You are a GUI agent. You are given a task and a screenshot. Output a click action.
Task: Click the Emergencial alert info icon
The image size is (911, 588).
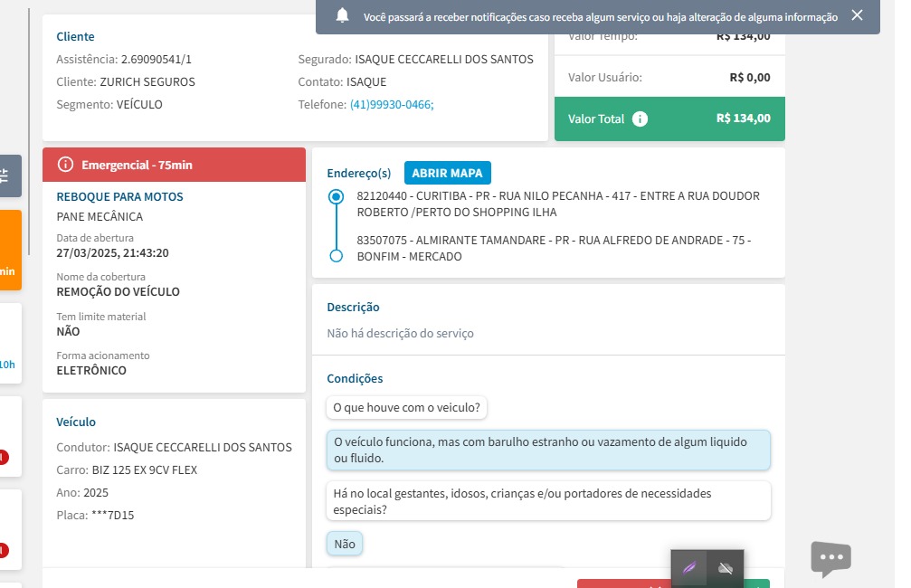tap(66, 165)
